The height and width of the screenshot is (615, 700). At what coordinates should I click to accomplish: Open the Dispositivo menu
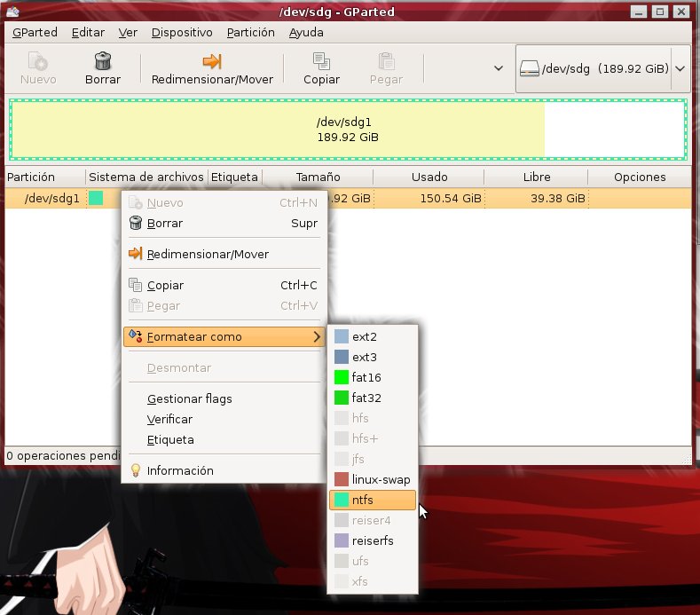(x=182, y=33)
